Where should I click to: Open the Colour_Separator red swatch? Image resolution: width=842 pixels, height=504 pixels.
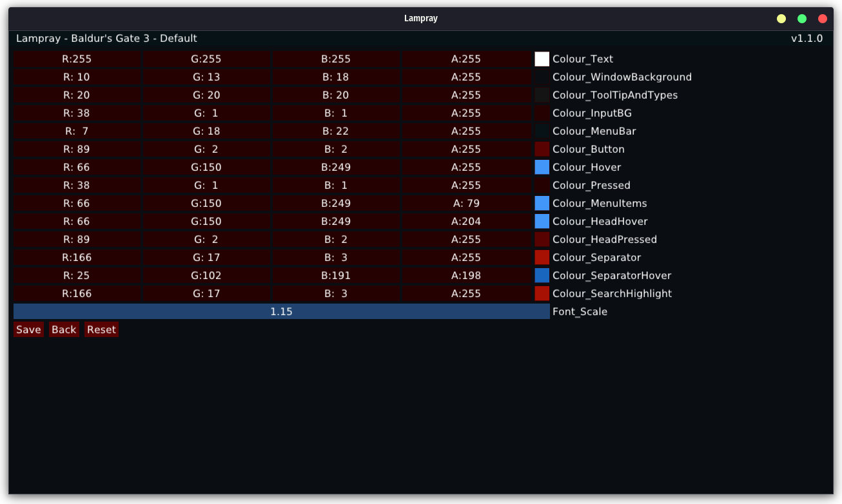(542, 257)
